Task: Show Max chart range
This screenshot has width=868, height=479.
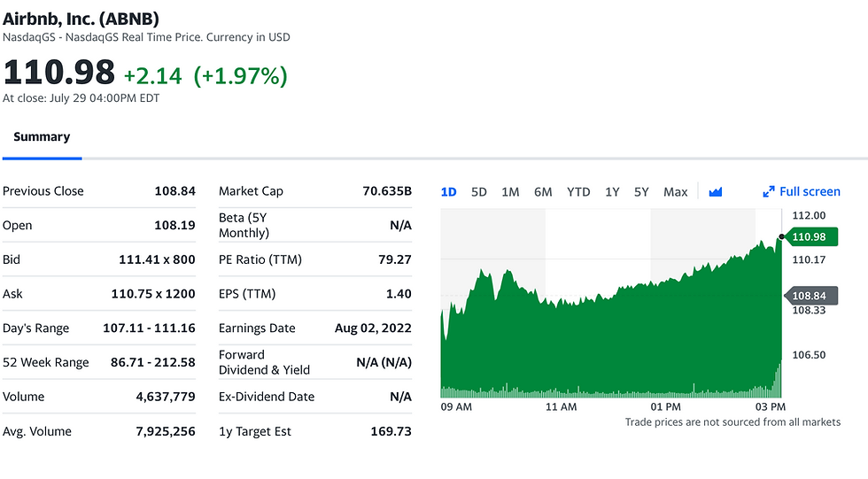Action: (x=675, y=192)
